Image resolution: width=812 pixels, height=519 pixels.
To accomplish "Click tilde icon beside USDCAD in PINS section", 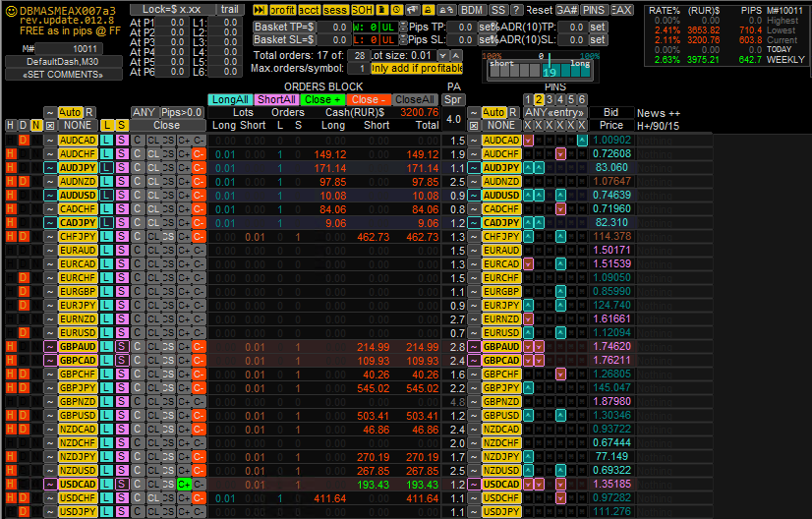I will pos(473,485).
